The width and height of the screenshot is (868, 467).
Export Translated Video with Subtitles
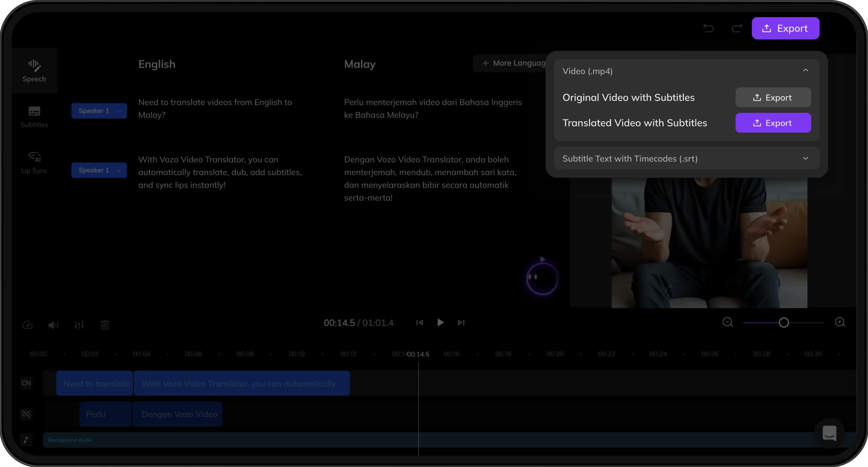[x=773, y=123]
